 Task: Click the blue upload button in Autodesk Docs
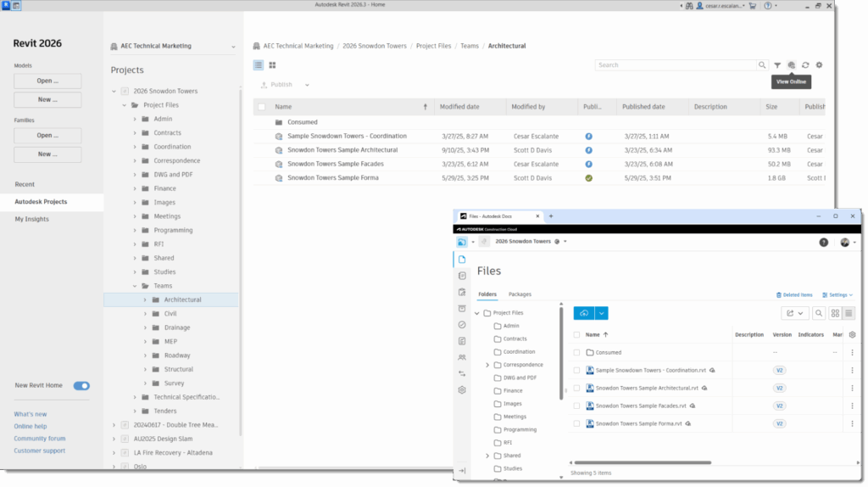[x=584, y=314]
